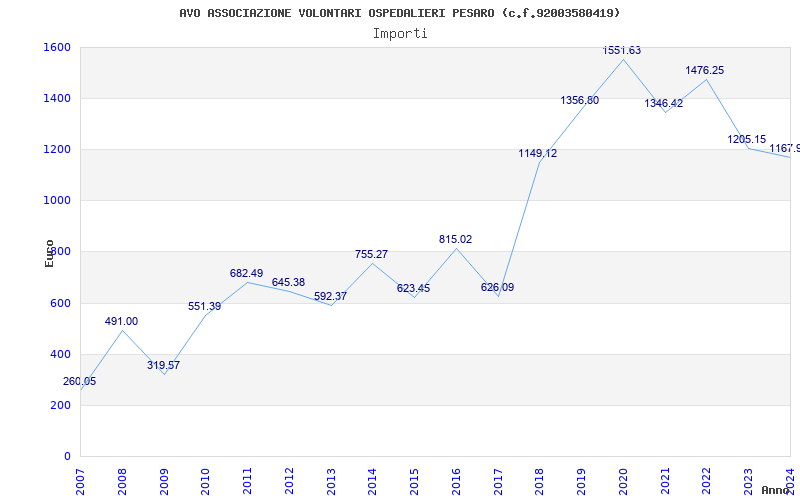The height and width of the screenshot is (500, 800).
Task: Click the 2020 x-axis year label
Action: 623,482
